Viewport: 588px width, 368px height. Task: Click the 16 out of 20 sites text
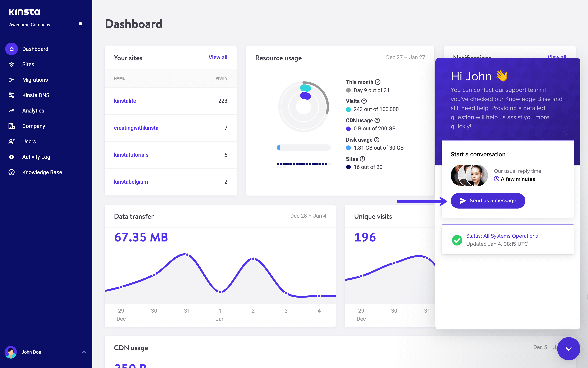pyautogui.click(x=368, y=167)
